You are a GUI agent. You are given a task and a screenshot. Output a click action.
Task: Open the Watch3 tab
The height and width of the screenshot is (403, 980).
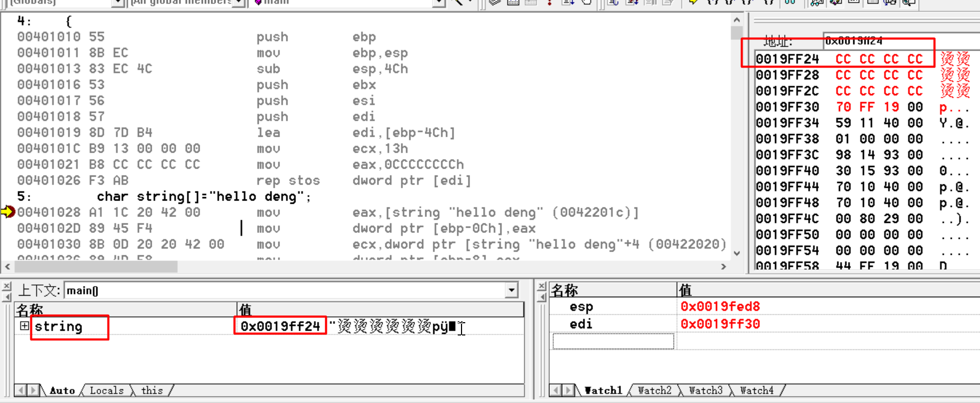(x=705, y=390)
